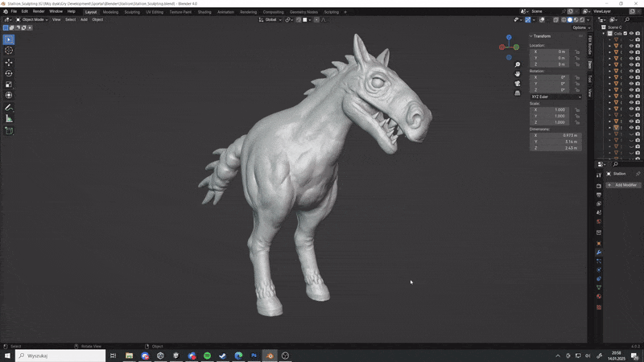Pick the Measure tool
The width and height of the screenshot is (644, 362).
(9, 119)
